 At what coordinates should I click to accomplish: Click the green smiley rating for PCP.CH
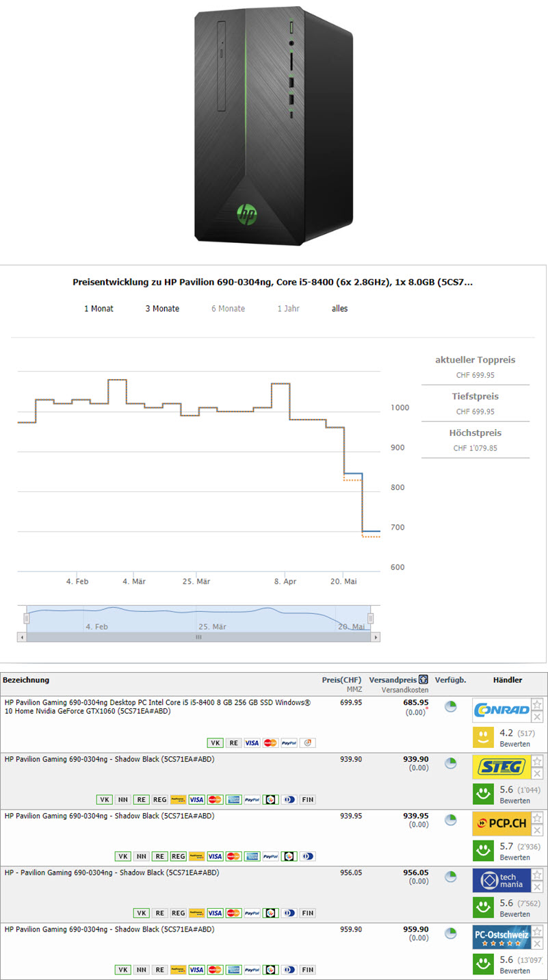pyautogui.click(x=484, y=851)
